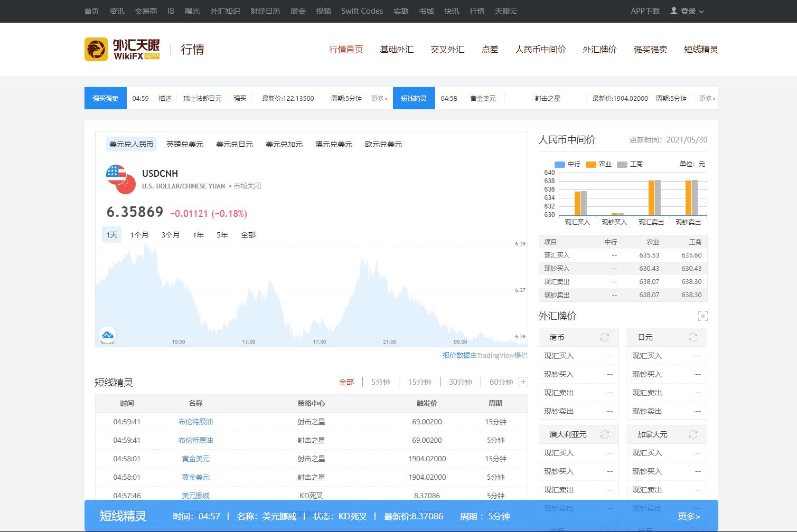797x532 pixels.
Task: Click the refresh icon for 日元 rates
Action: (x=693, y=337)
